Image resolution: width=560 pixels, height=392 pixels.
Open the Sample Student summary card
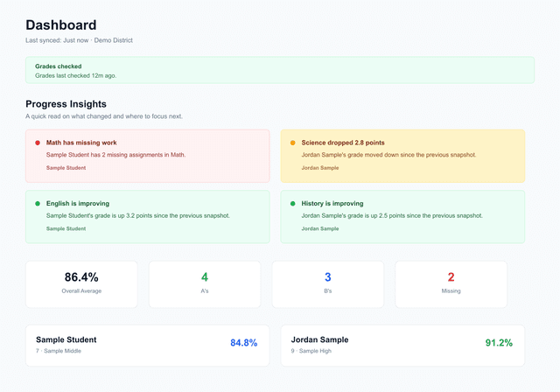click(148, 346)
